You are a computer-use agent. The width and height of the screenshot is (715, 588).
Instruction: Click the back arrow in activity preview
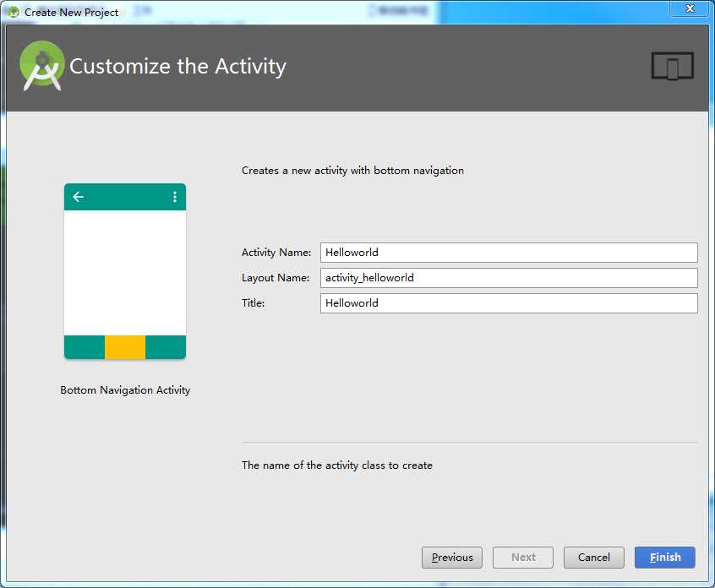tap(79, 197)
